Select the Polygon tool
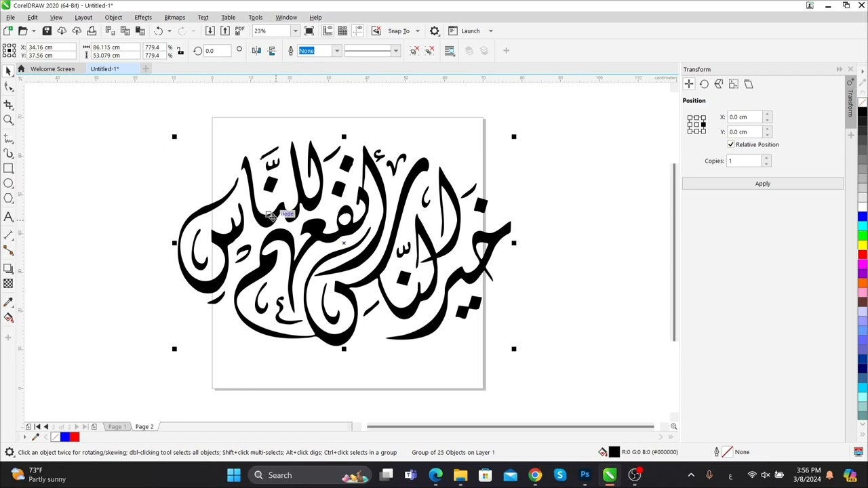Viewport: 868px width, 488px height. point(8,199)
